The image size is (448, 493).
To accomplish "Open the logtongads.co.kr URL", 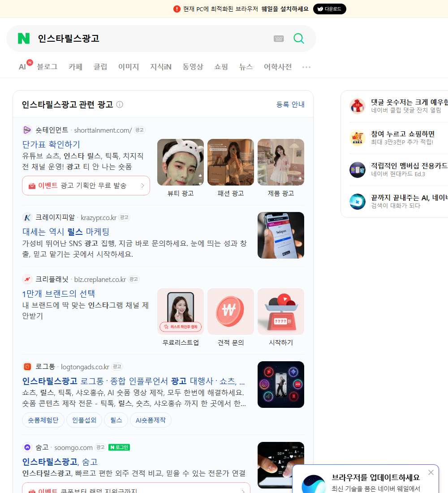I will coord(85,367).
